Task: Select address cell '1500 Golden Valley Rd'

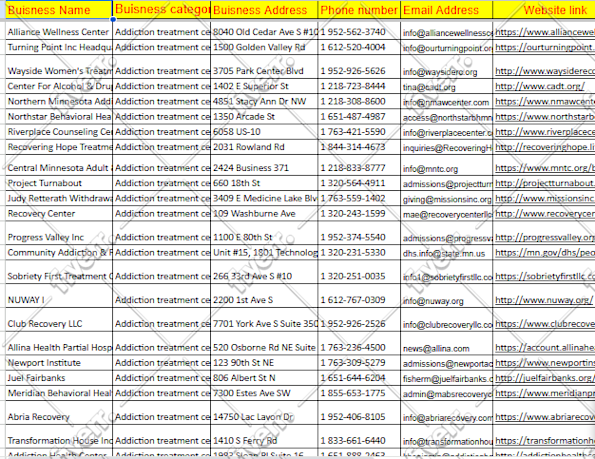Action: click(264, 47)
